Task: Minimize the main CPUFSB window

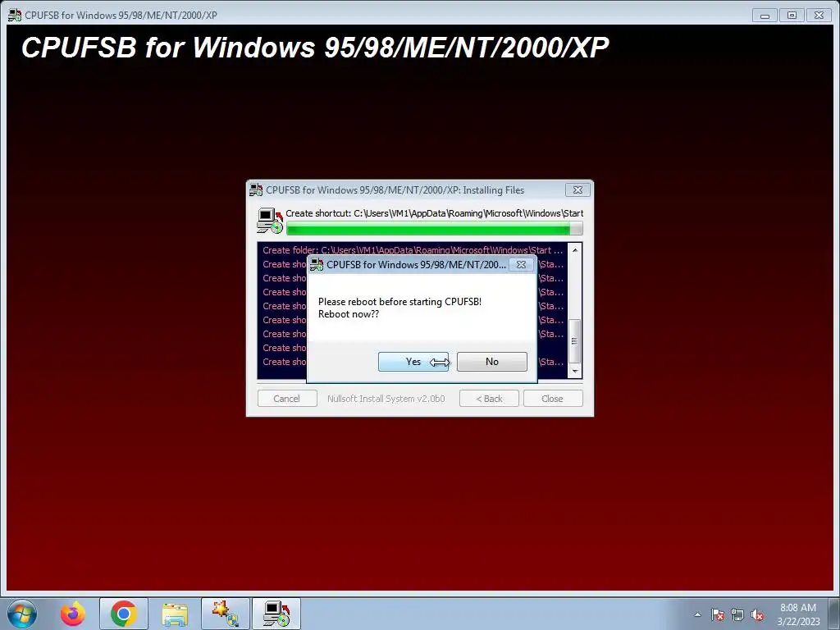Action: click(x=765, y=16)
